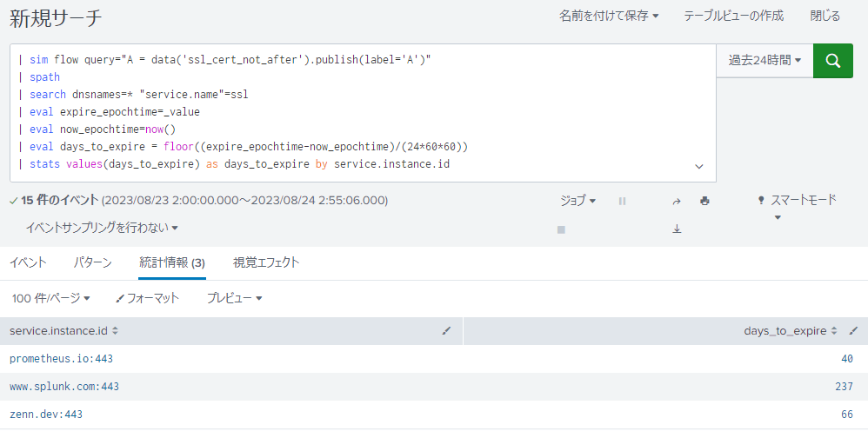
Task: Switch to 視覚エフェクト tab
Action: [x=266, y=262]
